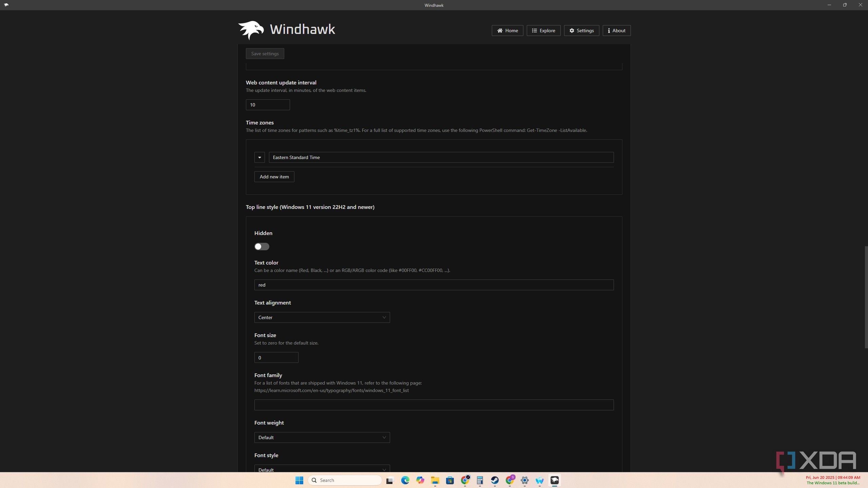Viewport: 868px width, 488px height.
Task: Open the About tab
Action: [x=616, y=31]
